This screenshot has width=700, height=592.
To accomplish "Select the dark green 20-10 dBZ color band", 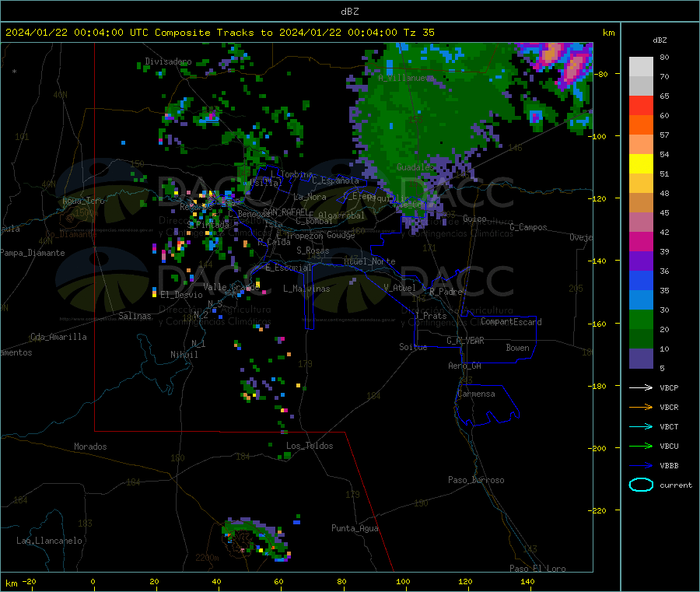I will pos(641,338).
